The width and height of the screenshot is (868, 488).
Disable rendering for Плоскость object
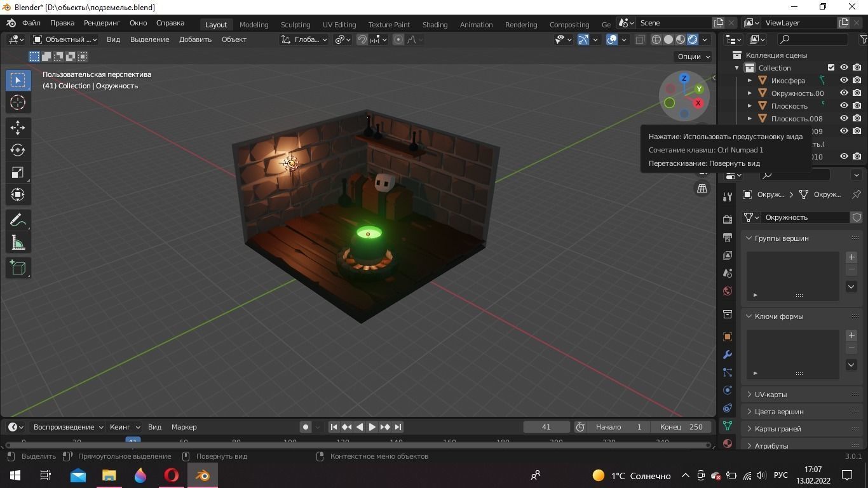click(857, 105)
